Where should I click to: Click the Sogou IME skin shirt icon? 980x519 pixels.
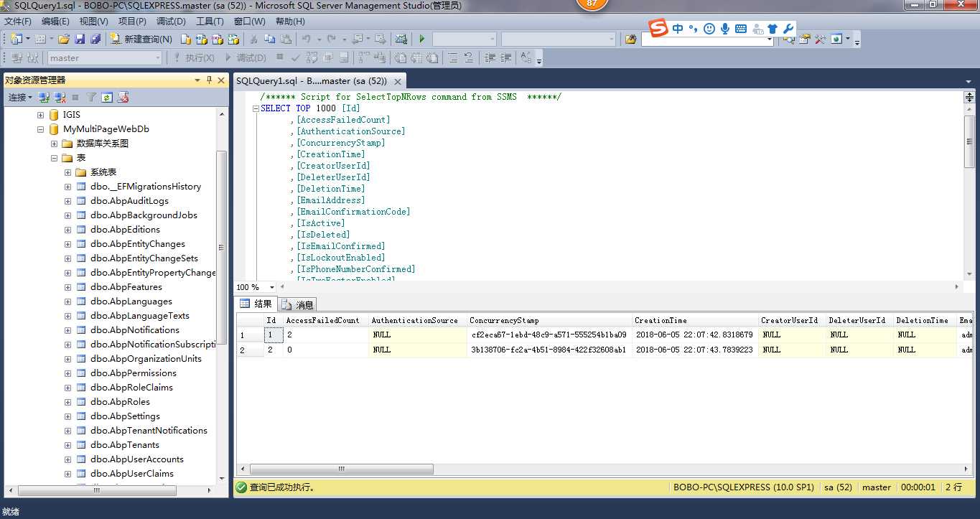[x=773, y=29]
